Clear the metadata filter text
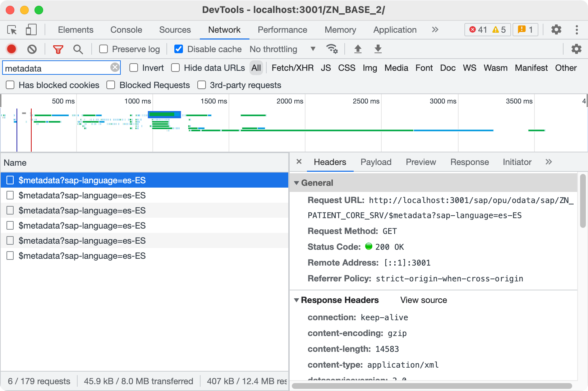This screenshot has height=391, width=588. 115,68
